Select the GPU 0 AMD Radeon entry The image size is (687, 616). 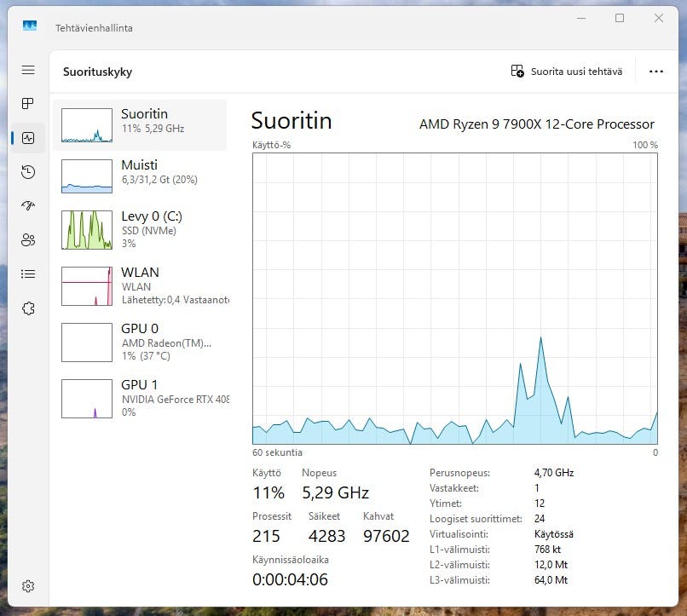pyautogui.click(x=140, y=343)
